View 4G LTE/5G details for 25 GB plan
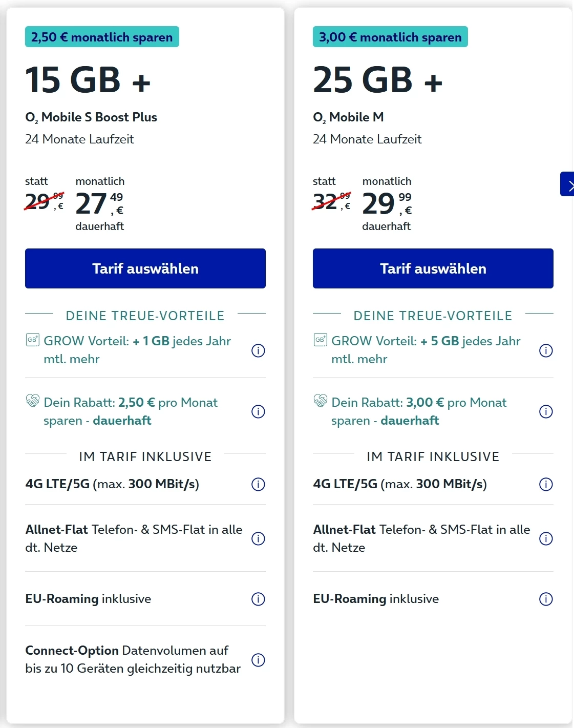This screenshot has height=728, width=574. point(546,484)
